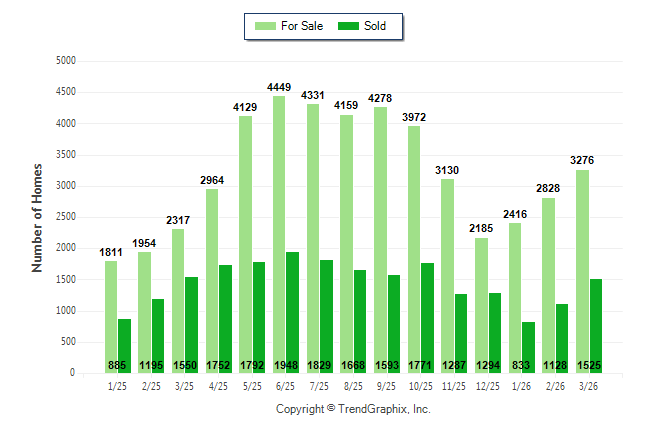Toggle the Sold series legend label
Screen dimensions: 646x434
pyautogui.click(x=375, y=26)
